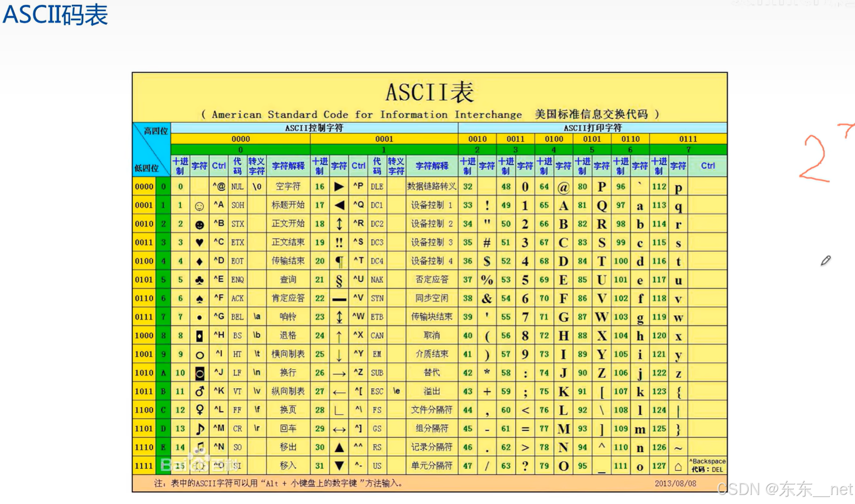Click the "横向制表" description cell
Viewport: 855px width, 504px height.
click(288, 354)
